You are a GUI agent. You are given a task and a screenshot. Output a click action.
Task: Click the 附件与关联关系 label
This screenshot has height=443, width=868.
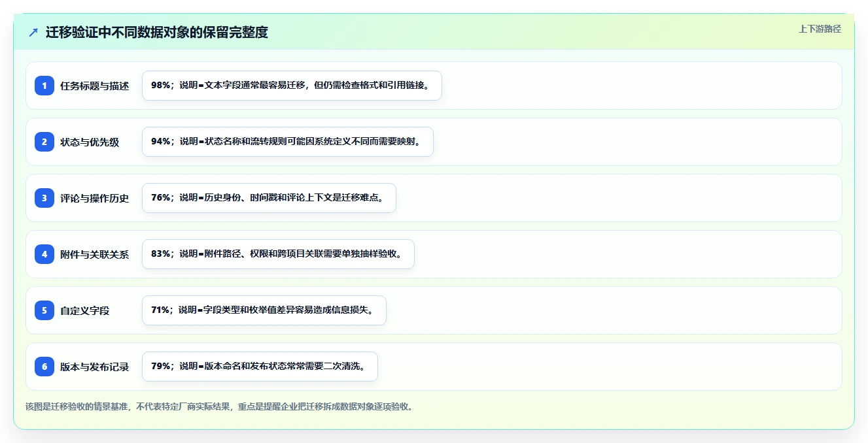click(95, 254)
